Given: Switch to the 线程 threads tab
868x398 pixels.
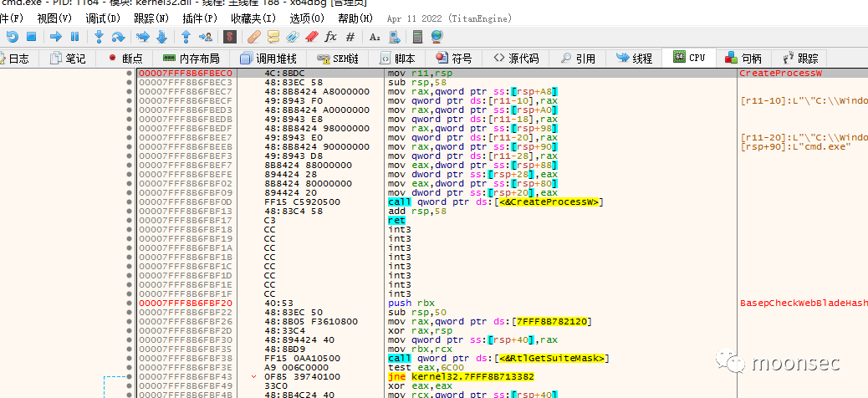Looking at the screenshot, I should 635,59.
